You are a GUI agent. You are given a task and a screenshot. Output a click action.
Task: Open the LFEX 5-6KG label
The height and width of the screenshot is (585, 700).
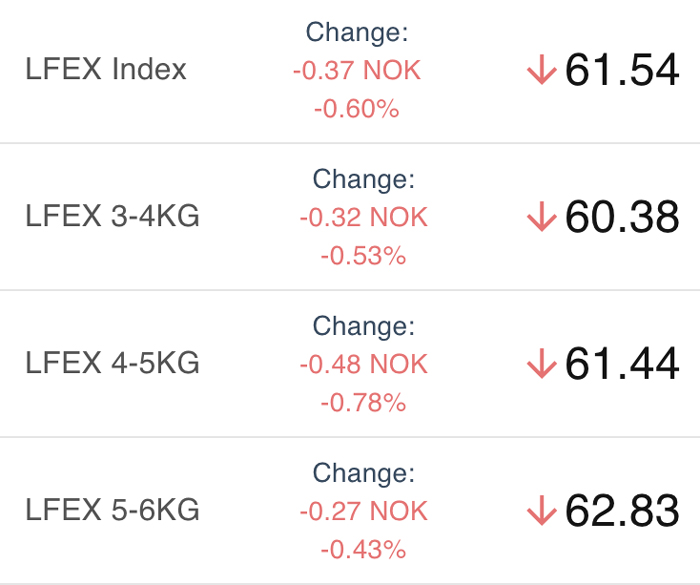coord(112,510)
